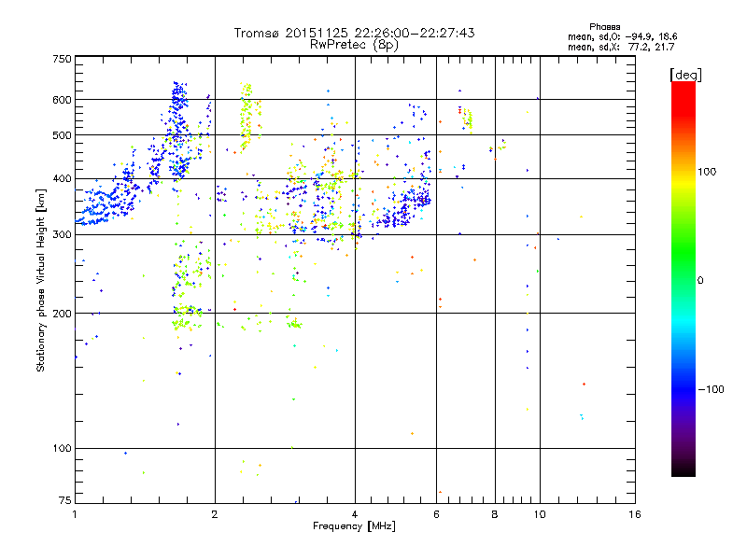Click the y-axis '600' tick label

click(x=62, y=100)
